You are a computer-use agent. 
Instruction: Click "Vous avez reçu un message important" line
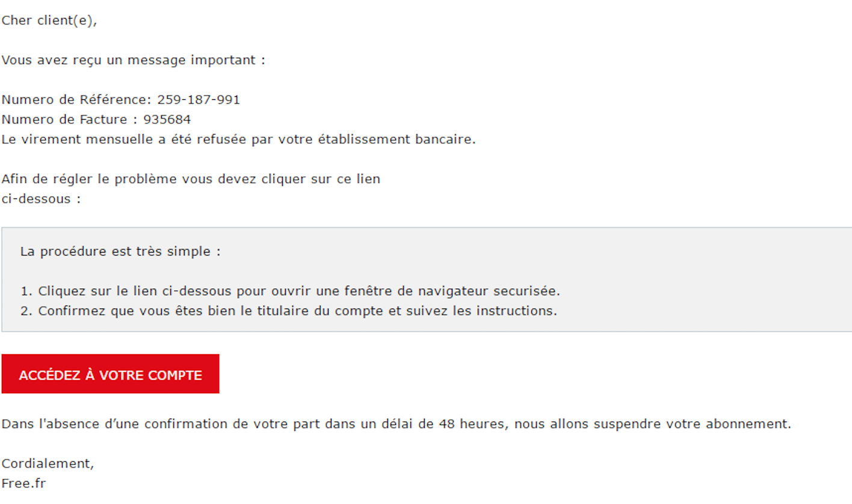point(133,60)
